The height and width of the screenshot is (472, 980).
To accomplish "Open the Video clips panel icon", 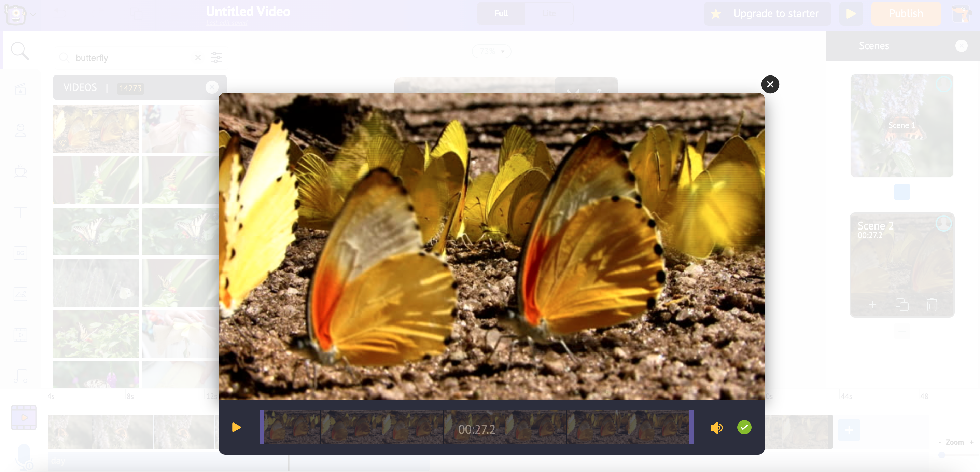I will (x=20, y=335).
